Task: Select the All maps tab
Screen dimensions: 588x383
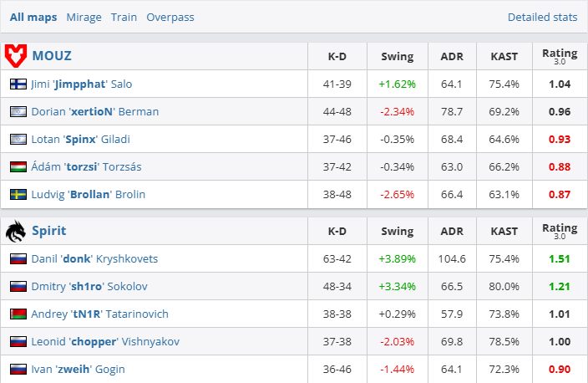Action: point(33,17)
